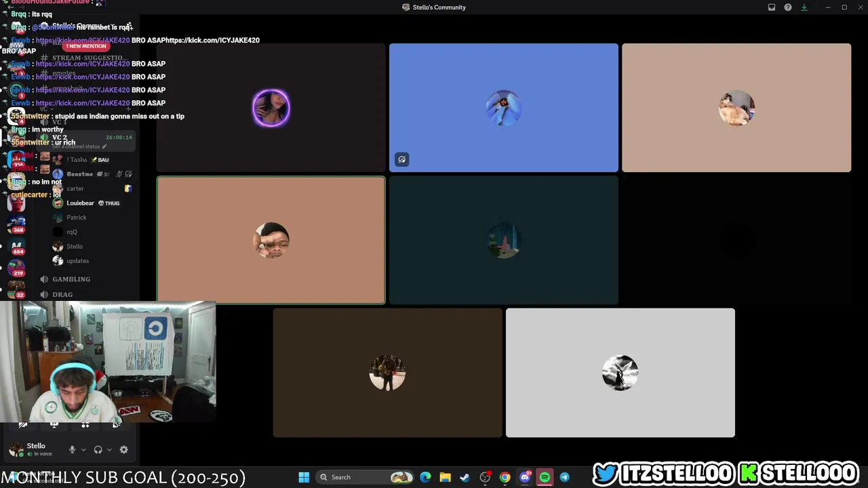
Task: Click the taskbar Search box
Action: (x=366, y=477)
